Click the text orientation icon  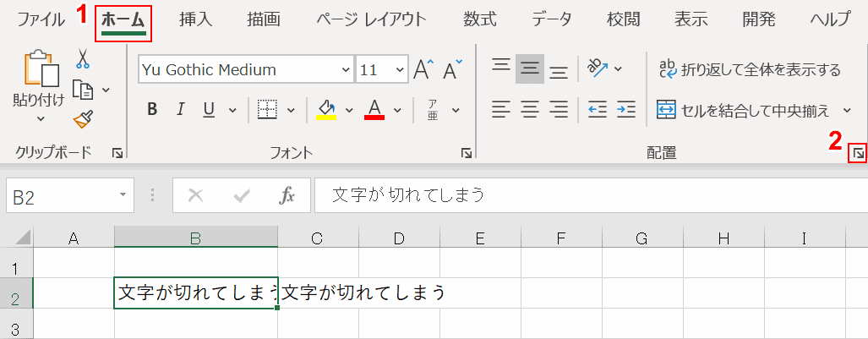[x=598, y=68]
